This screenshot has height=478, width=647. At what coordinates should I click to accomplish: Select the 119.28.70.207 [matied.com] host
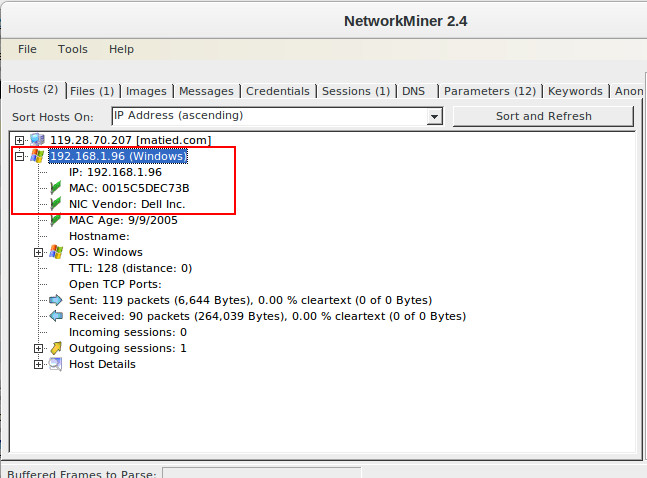[x=130, y=140]
